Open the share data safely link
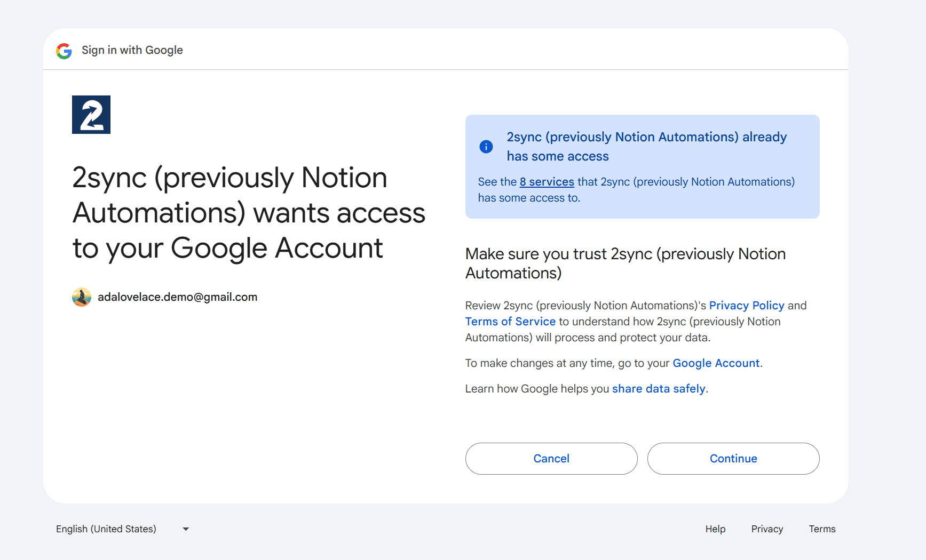This screenshot has height=560, width=926. 659,389
